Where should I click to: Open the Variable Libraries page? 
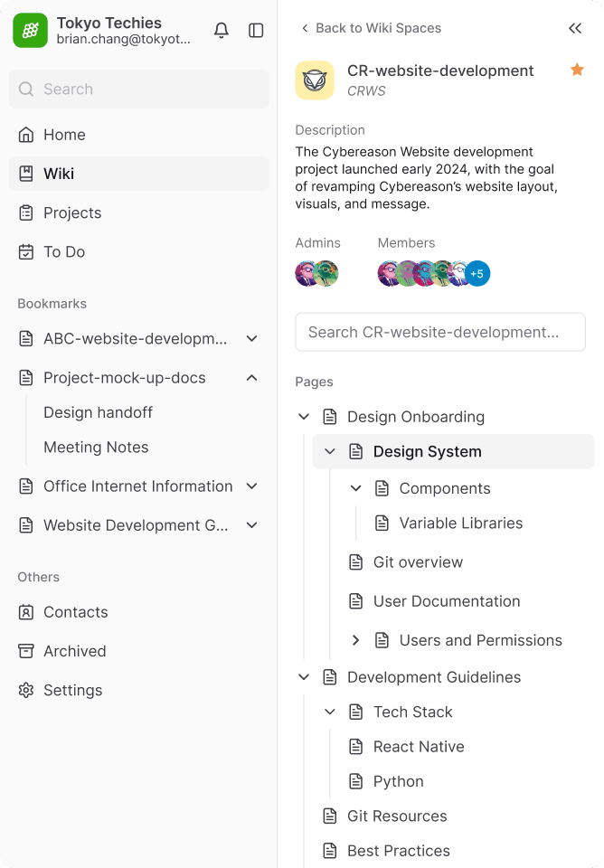coord(461,524)
